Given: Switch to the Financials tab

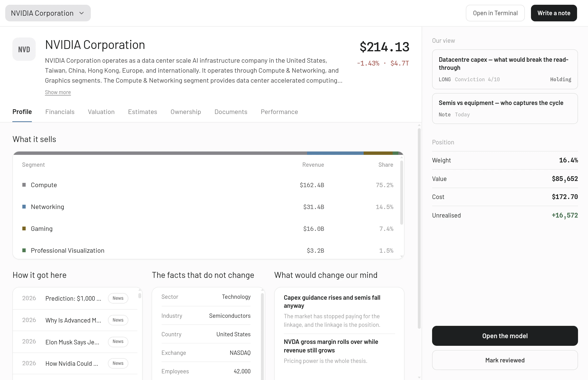Looking at the screenshot, I should tap(60, 112).
